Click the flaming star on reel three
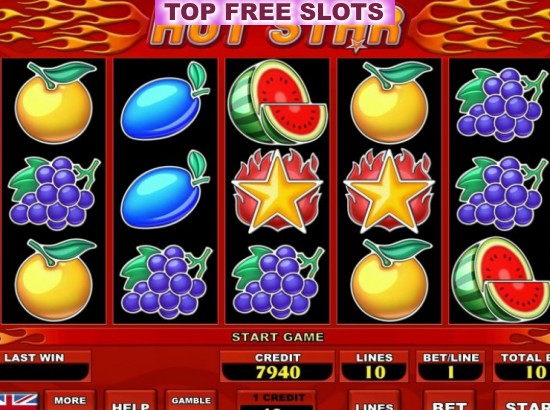Image resolution: width=550 pixels, height=410 pixels. tap(277, 191)
